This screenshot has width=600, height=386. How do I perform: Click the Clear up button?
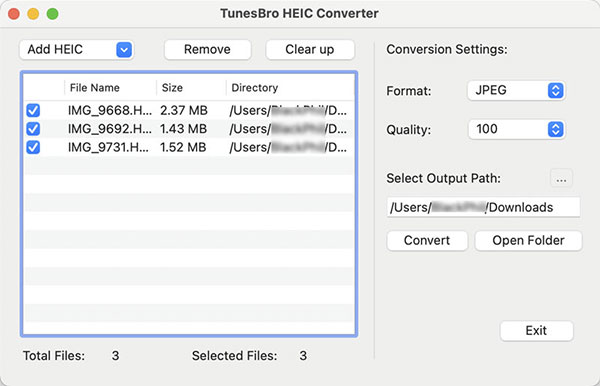(x=310, y=49)
